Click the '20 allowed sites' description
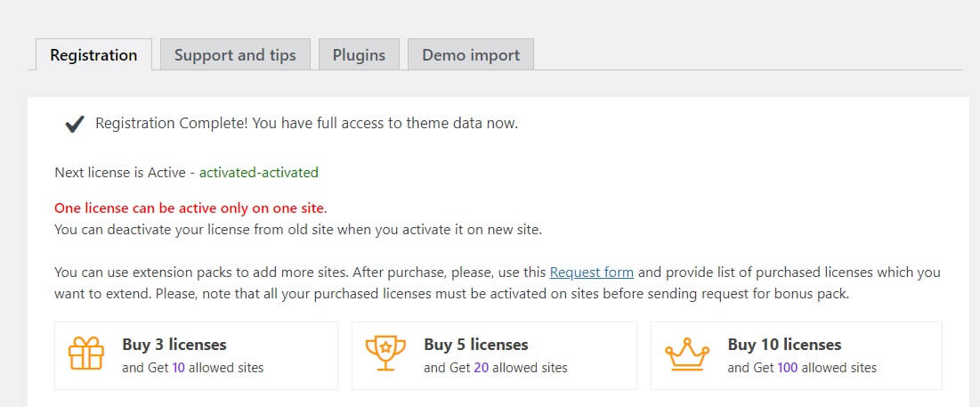The width and height of the screenshot is (980, 407). coord(496,367)
